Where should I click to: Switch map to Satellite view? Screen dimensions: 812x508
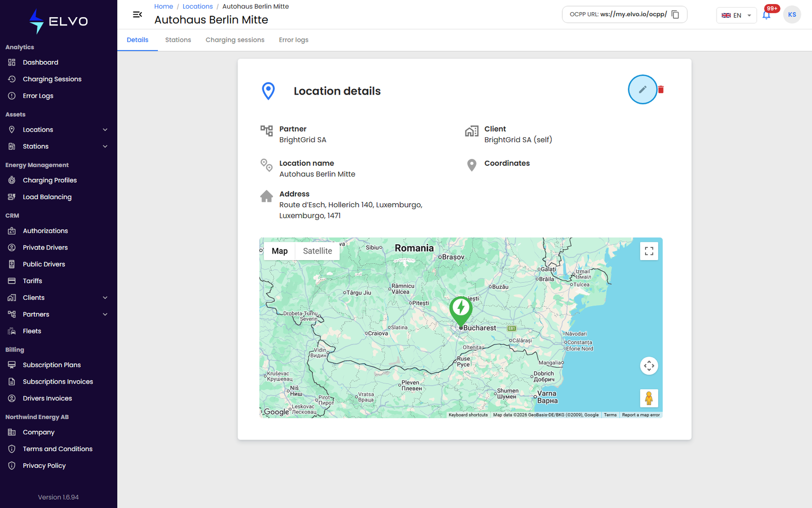point(318,251)
